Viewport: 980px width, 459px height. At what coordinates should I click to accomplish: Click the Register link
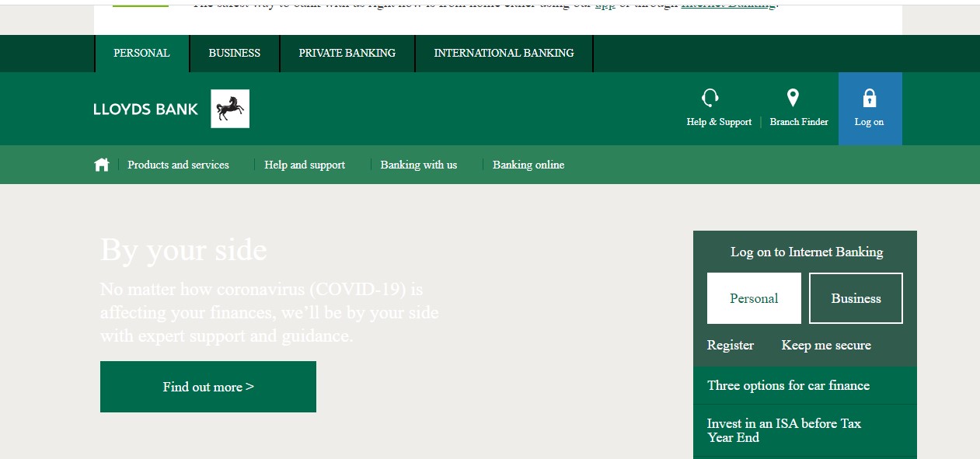pos(731,346)
